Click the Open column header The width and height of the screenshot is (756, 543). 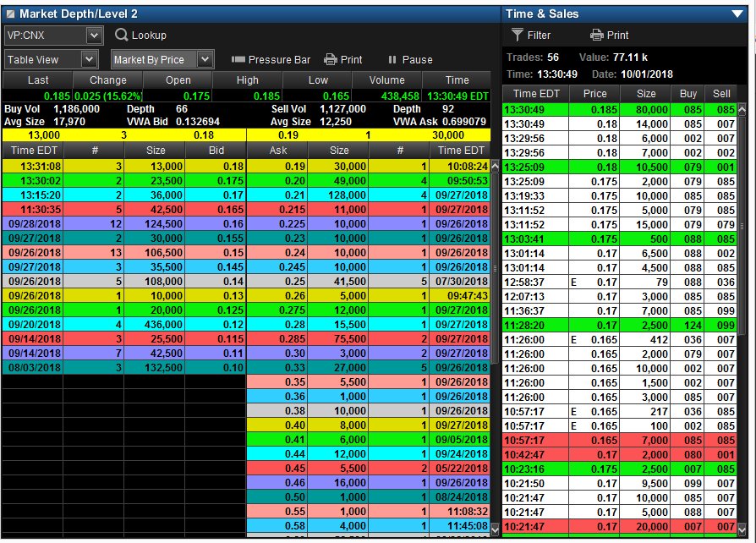(178, 80)
